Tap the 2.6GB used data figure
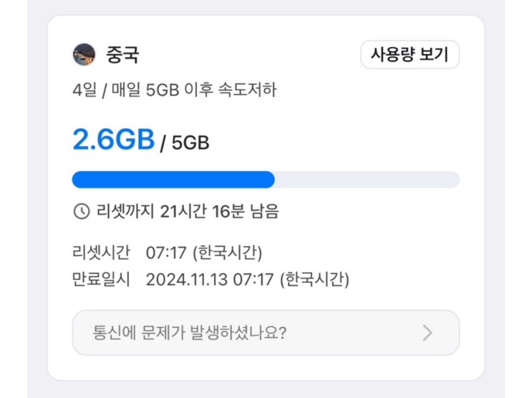This screenshot has width=532, height=398. (113, 140)
